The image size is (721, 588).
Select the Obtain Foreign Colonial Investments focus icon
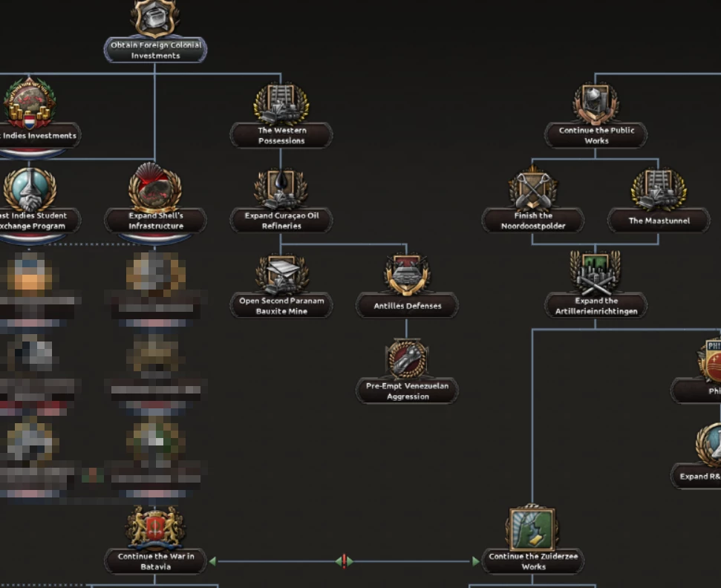click(x=155, y=19)
